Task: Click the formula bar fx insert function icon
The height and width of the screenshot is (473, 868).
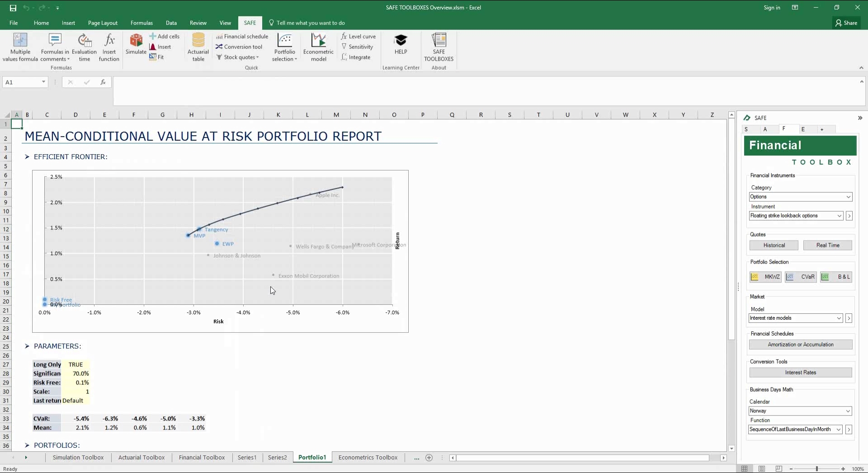Action: point(103,82)
